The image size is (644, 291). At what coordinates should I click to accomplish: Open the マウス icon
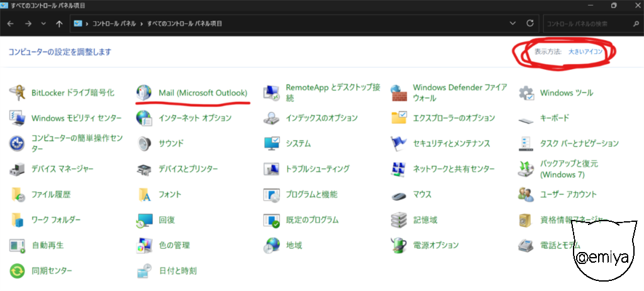[399, 195]
